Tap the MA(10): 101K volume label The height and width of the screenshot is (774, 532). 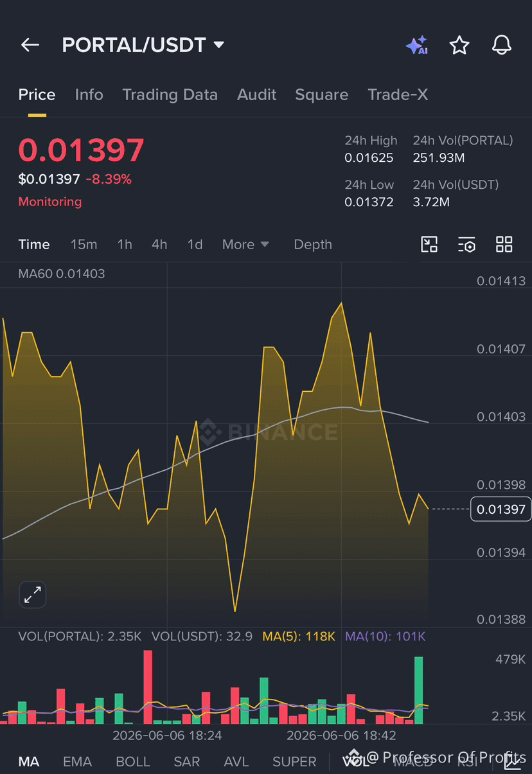pyautogui.click(x=386, y=637)
